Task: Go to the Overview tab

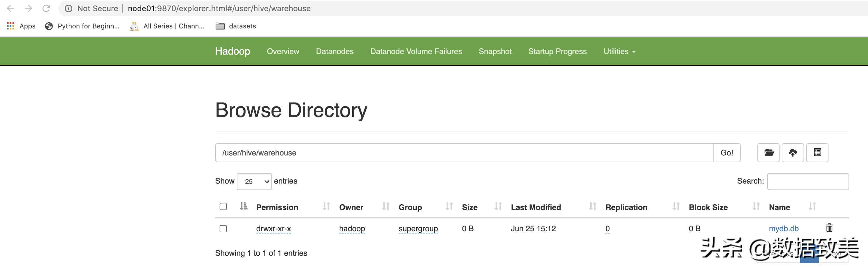Action: [x=283, y=51]
